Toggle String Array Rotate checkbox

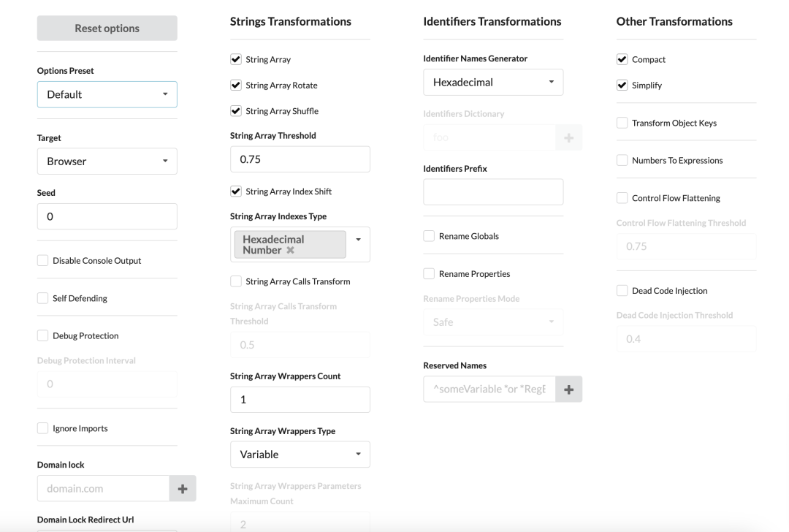[235, 85]
